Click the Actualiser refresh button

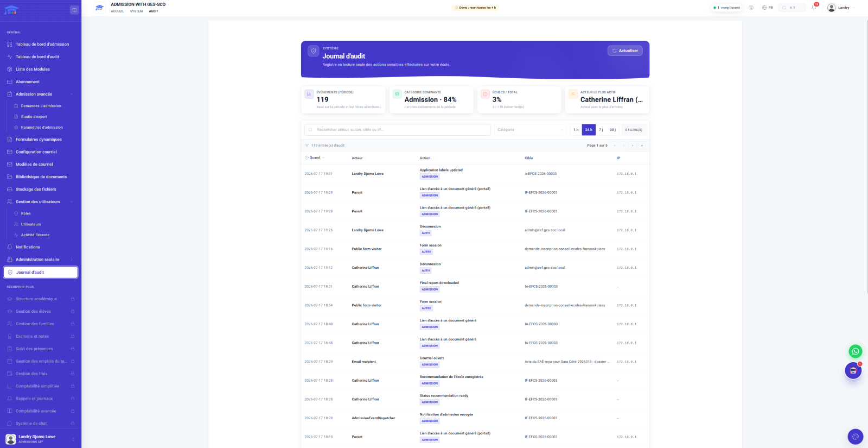(625, 51)
